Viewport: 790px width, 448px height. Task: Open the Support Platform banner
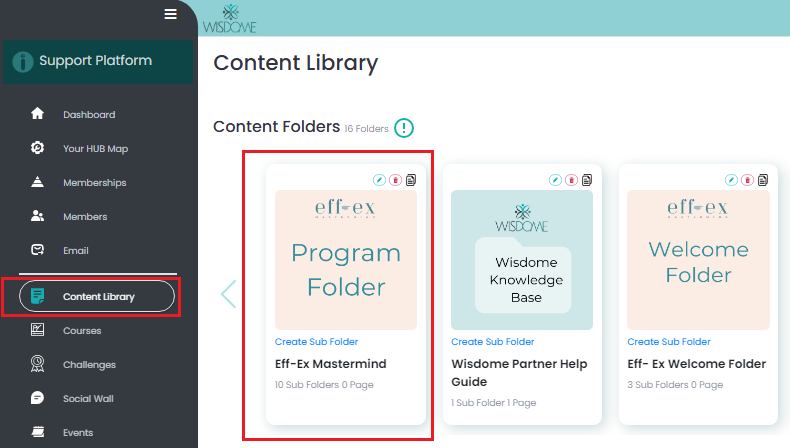point(98,61)
